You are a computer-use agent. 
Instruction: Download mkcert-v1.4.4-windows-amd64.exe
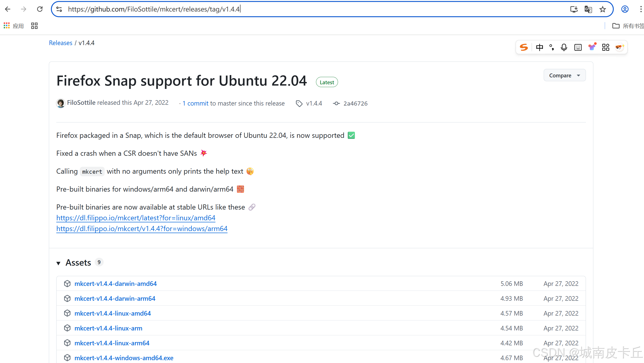tap(124, 358)
